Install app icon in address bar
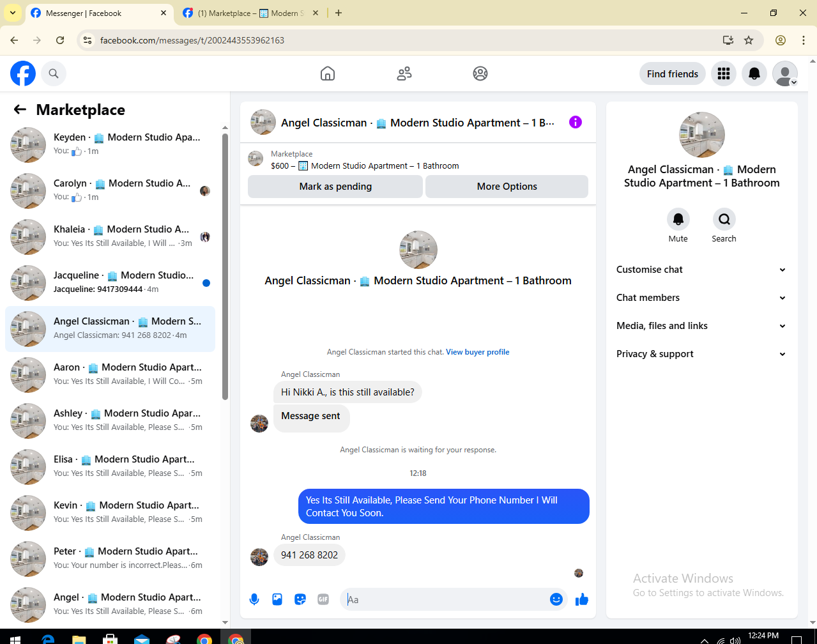Image resolution: width=817 pixels, height=644 pixels. (728, 40)
